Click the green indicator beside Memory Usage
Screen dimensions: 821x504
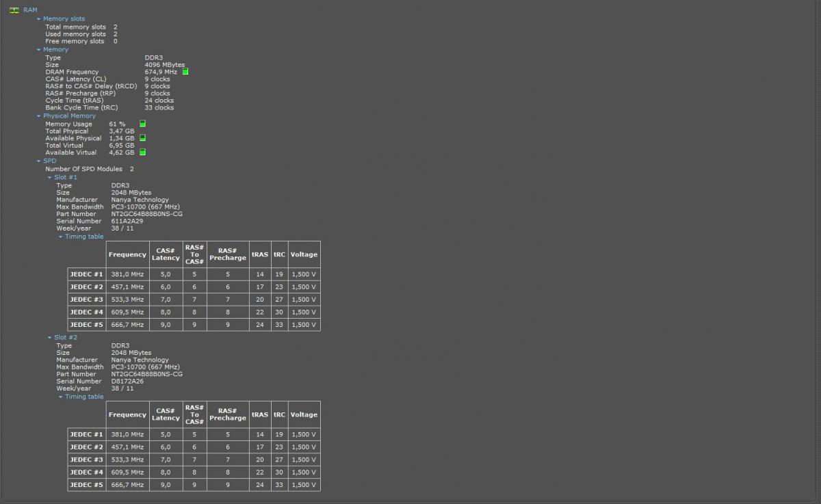pyautogui.click(x=143, y=124)
